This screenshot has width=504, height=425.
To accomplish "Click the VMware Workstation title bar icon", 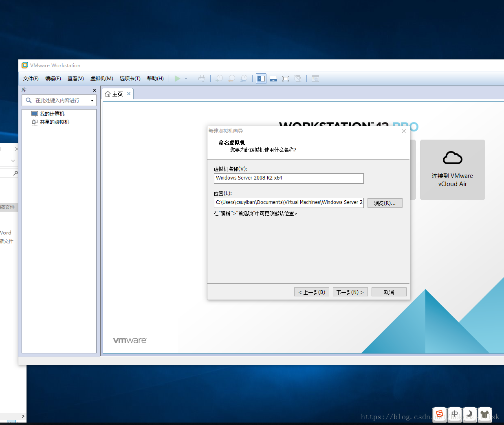I will (x=25, y=65).
